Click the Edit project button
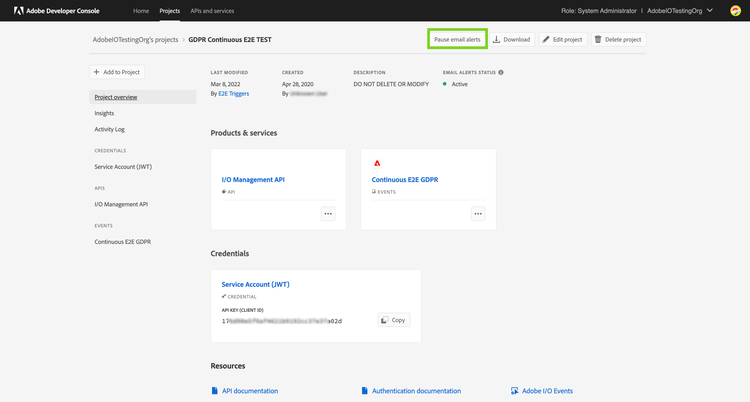Image resolution: width=750 pixels, height=402 pixels. tap(563, 39)
